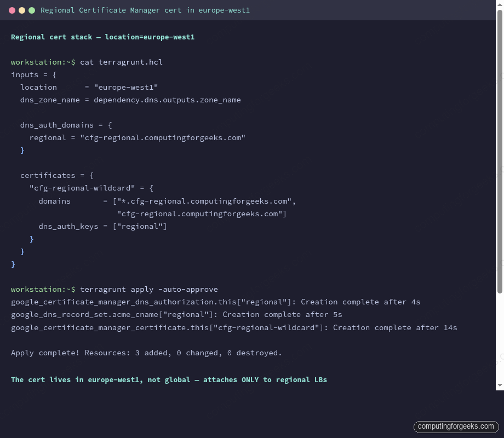Image resolution: width=504 pixels, height=438 pixels.
Task: Click the green maximize traffic light
Action: tap(32, 9)
